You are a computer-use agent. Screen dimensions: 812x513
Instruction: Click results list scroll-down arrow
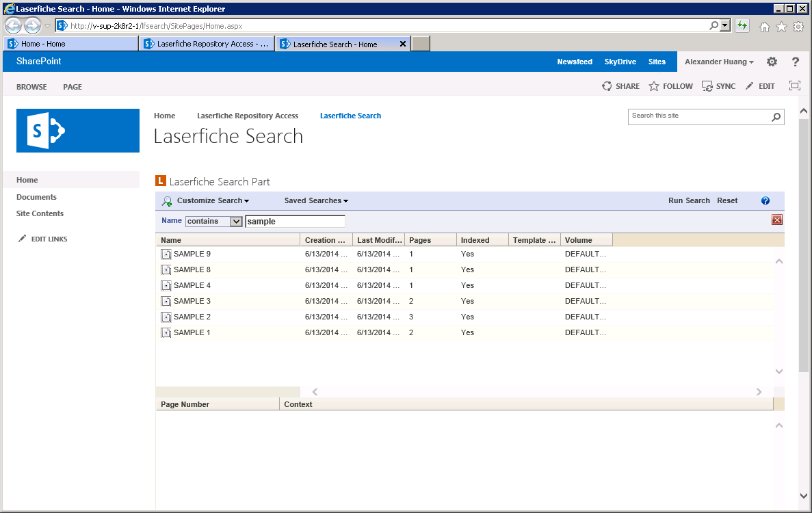(x=779, y=371)
